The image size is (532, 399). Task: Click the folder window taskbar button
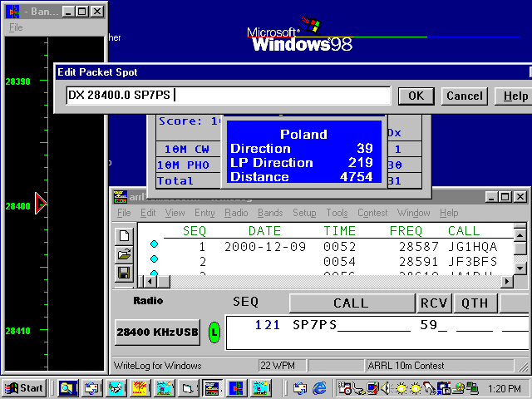[188, 388]
